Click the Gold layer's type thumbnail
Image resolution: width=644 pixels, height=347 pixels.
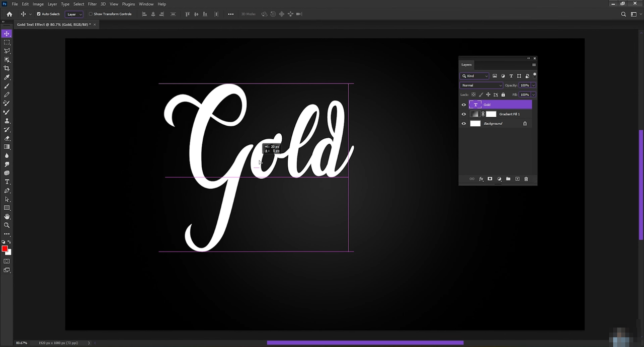click(475, 105)
